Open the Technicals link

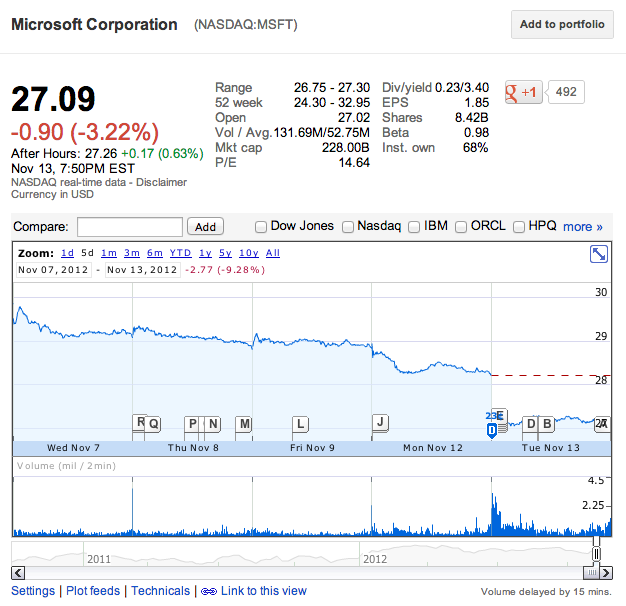(x=160, y=591)
